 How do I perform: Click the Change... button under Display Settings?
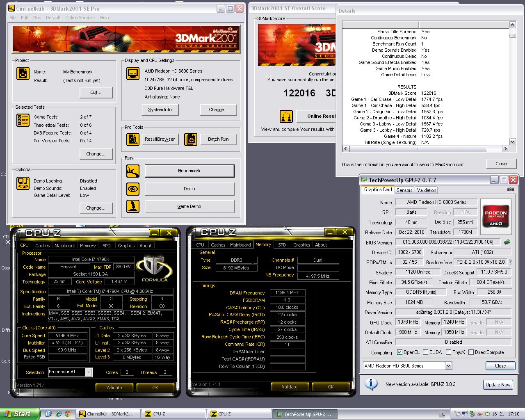tap(218, 110)
